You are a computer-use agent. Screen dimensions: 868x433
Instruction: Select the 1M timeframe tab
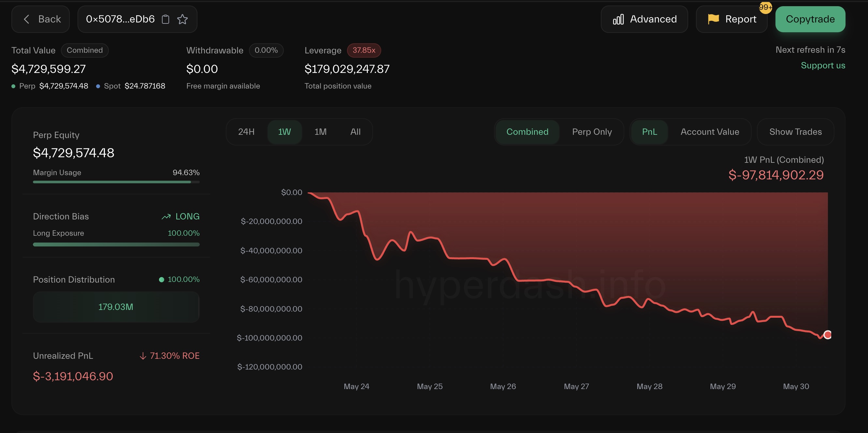coord(320,132)
